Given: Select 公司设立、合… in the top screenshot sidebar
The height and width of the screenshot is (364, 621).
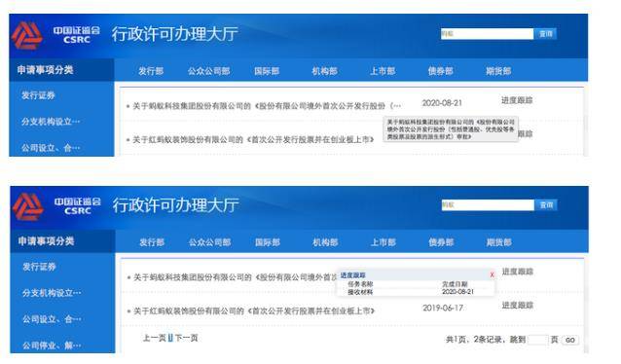Looking at the screenshot, I should tap(51, 148).
